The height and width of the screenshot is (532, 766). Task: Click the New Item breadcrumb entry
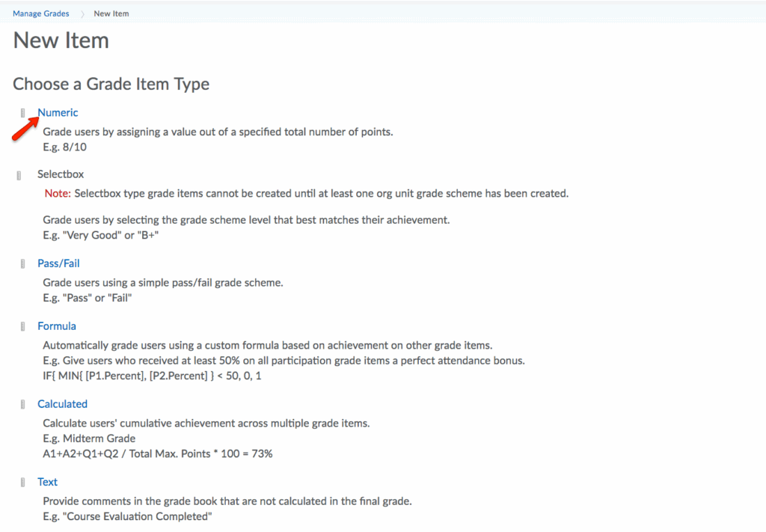(x=111, y=13)
